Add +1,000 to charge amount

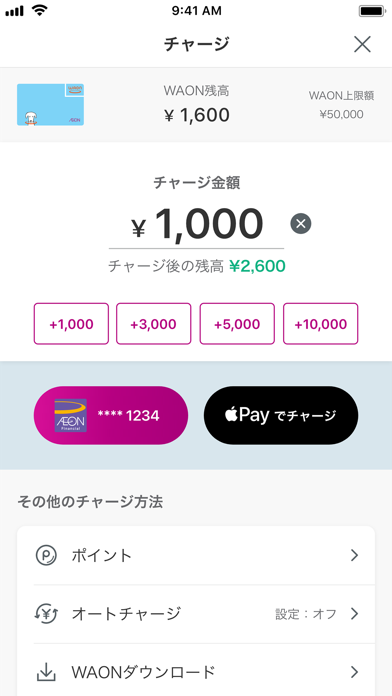71,324
